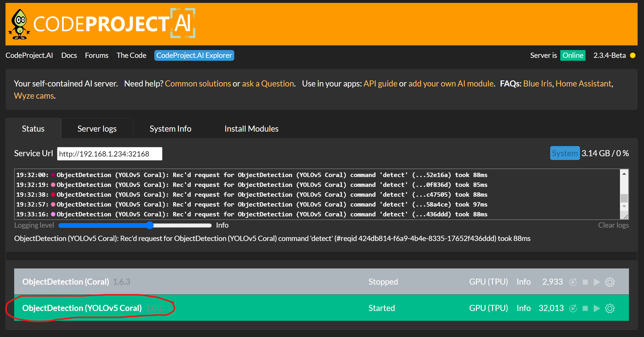Open the Server logs tab
644x337 pixels.
coord(97,129)
